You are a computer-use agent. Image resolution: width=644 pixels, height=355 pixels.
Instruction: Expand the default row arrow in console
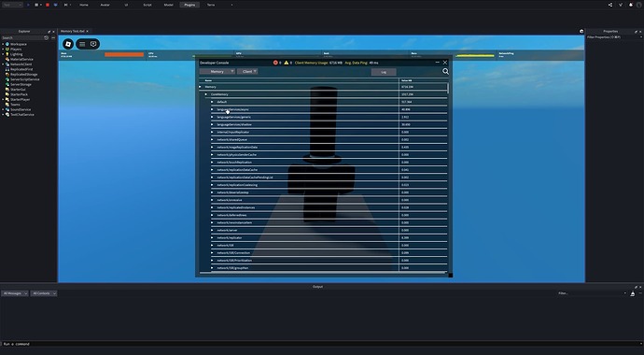click(213, 102)
